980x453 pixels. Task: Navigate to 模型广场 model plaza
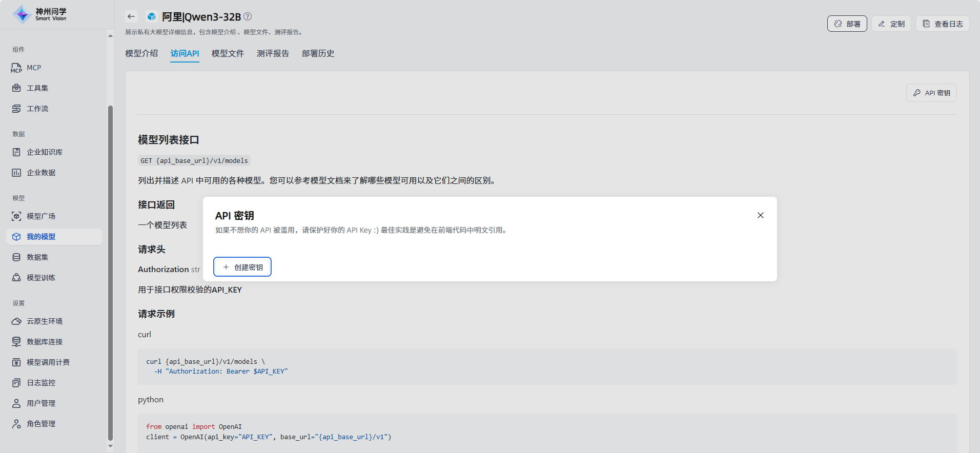click(x=40, y=216)
